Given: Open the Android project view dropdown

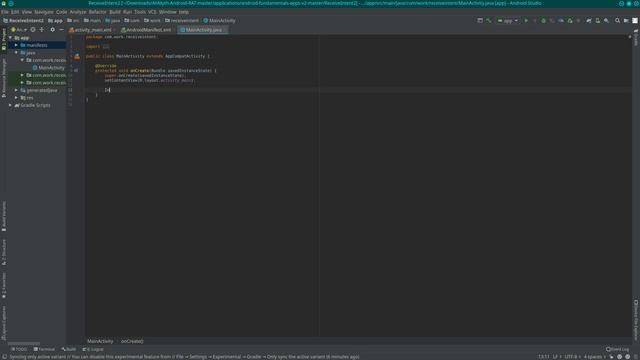Looking at the screenshot, I should point(19,29).
